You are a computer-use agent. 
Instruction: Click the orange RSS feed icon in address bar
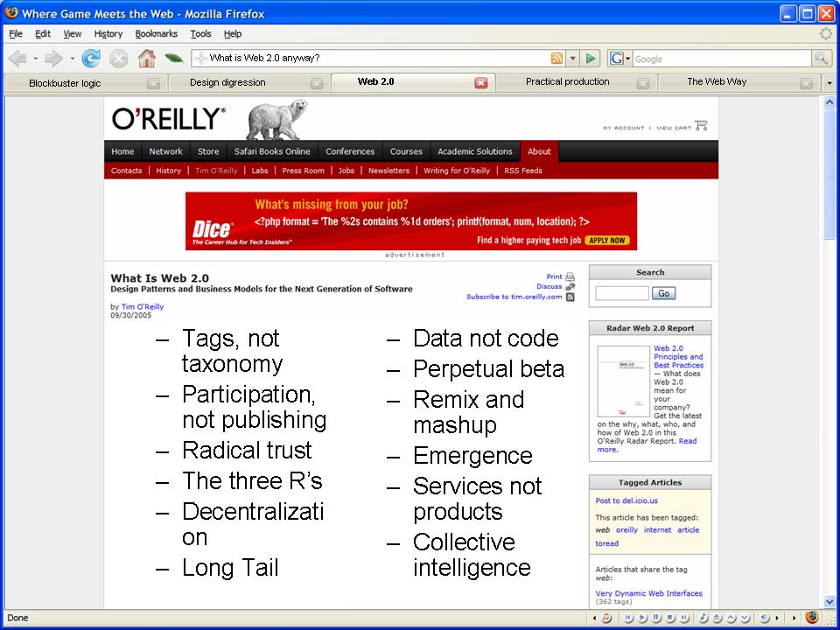pyautogui.click(x=557, y=59)
